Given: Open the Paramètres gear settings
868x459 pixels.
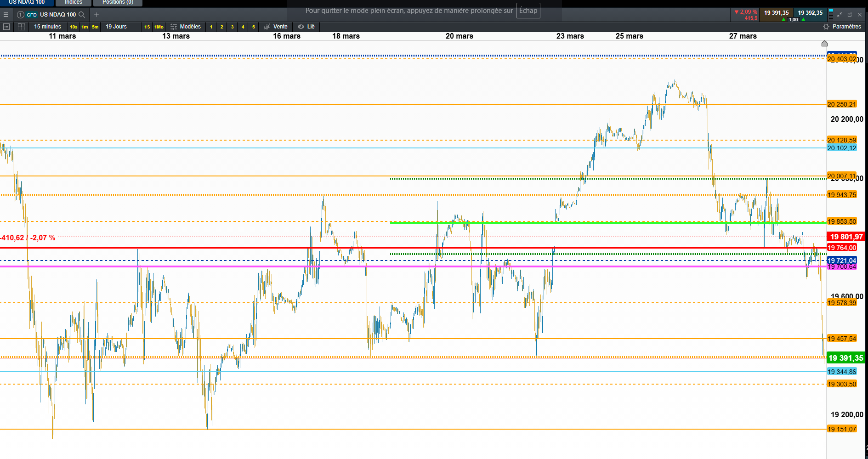Looking at the screenshot, I should (x=842, y=27).
